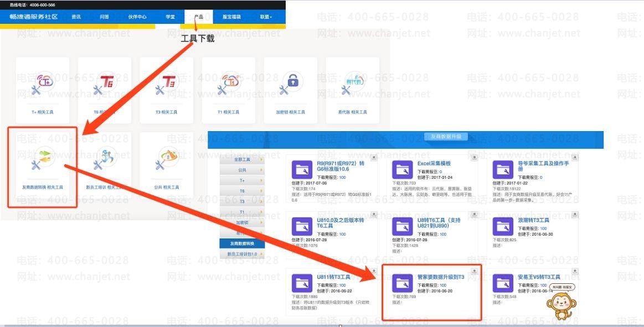
Task: Click the purple folder icon beside U811转T3工具
Action: 302,283
